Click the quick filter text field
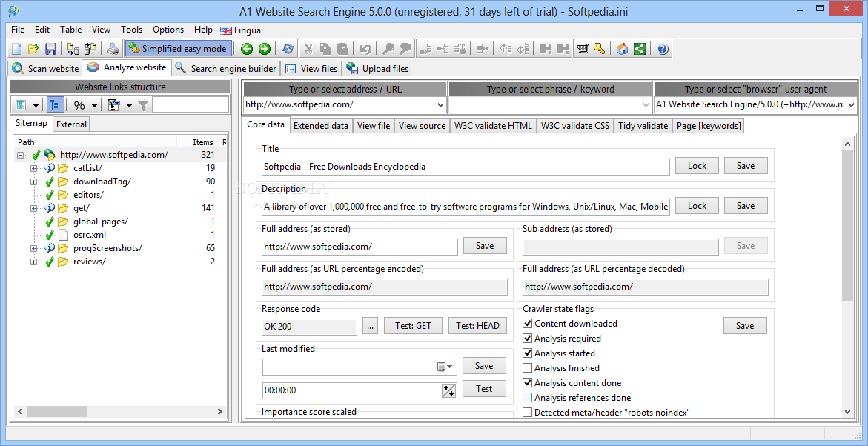Image resolution: width=868 pixels, height=446 pixels. coord(190,105)
